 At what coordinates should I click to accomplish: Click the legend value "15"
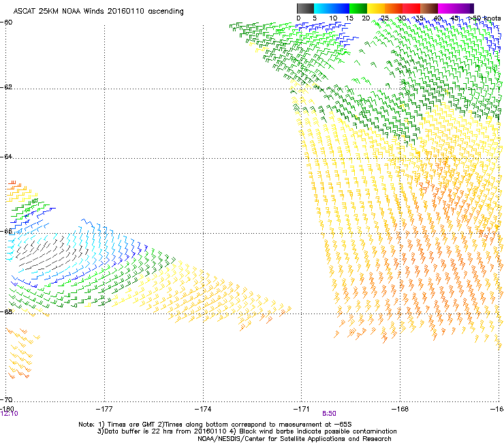(349, 18)
